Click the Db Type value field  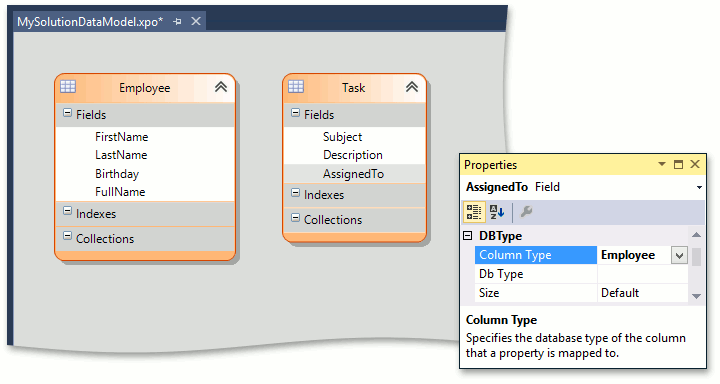pos(642,274)
